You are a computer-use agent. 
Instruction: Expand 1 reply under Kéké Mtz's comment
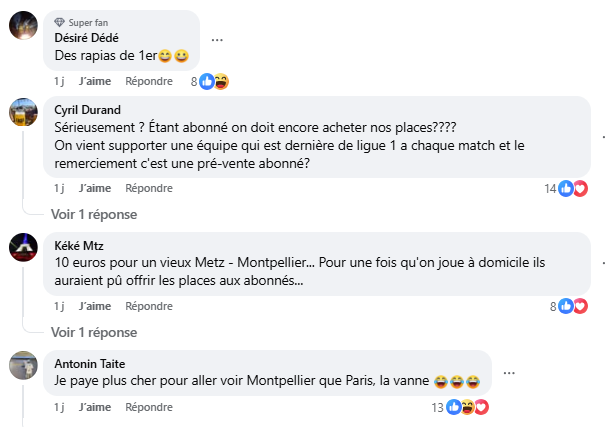coord(94,331)
